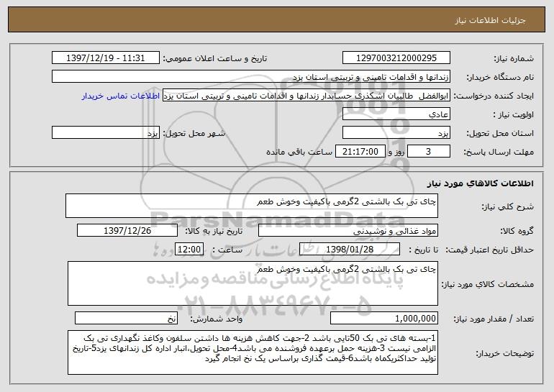
Task: Select the public announcement date field 1397/12/19 - 11:31
Action: click(x=106, y=58)
